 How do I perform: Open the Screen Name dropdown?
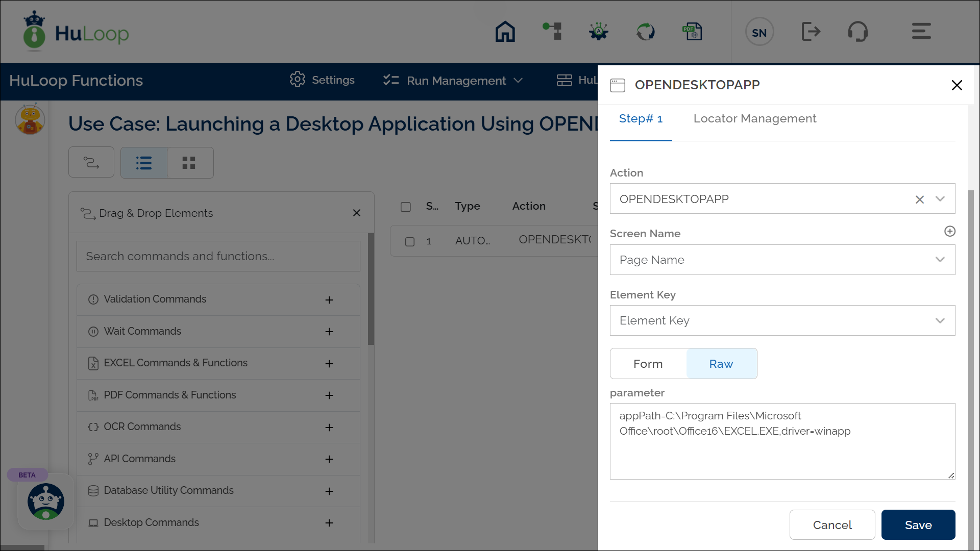[782, 260]
